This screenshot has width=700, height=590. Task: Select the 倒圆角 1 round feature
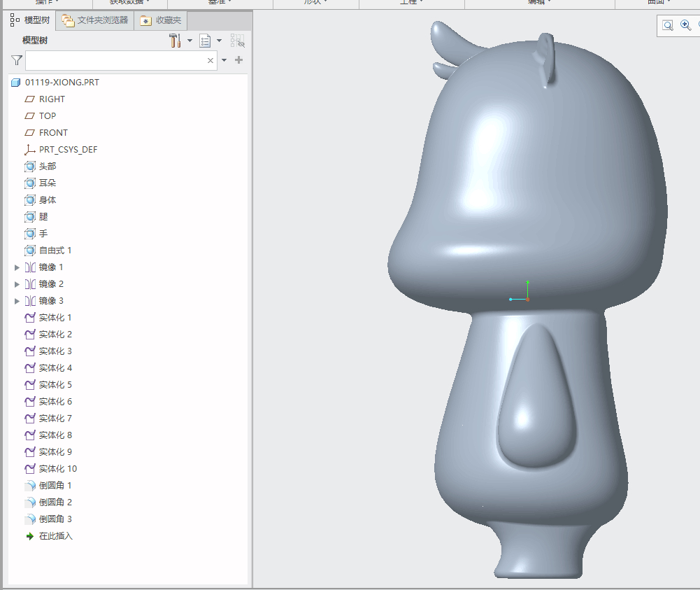(48, 486)
